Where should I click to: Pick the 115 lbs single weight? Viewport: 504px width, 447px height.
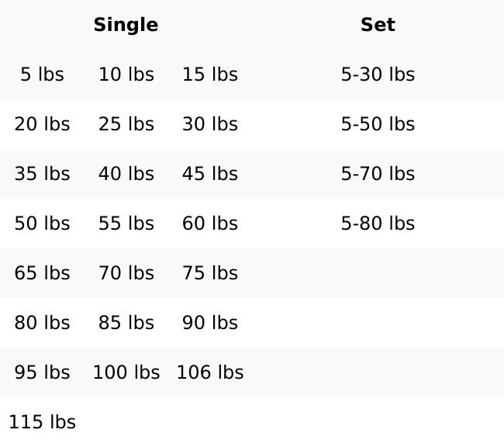tap(42, 422)
